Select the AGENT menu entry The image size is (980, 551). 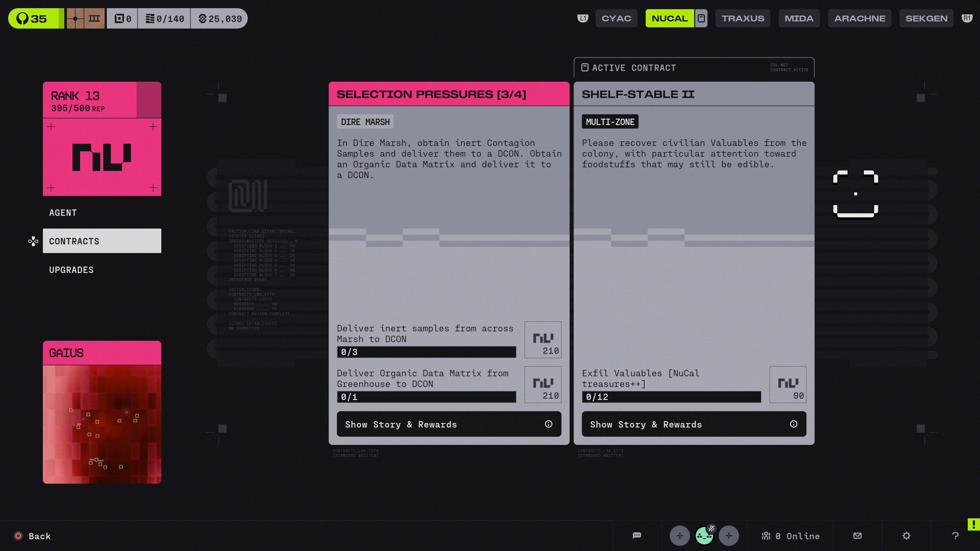click(63, 212)
